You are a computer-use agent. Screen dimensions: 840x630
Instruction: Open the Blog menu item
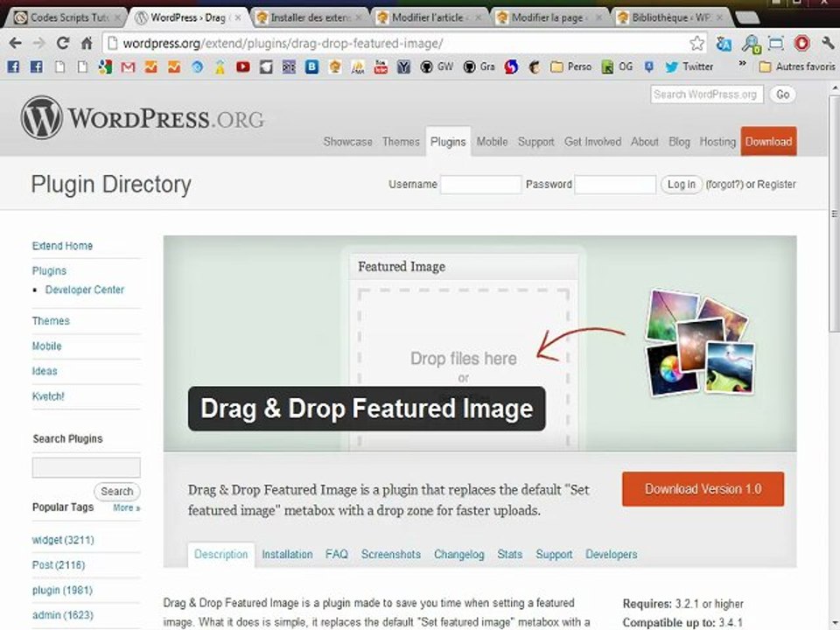tap(679, 142)
